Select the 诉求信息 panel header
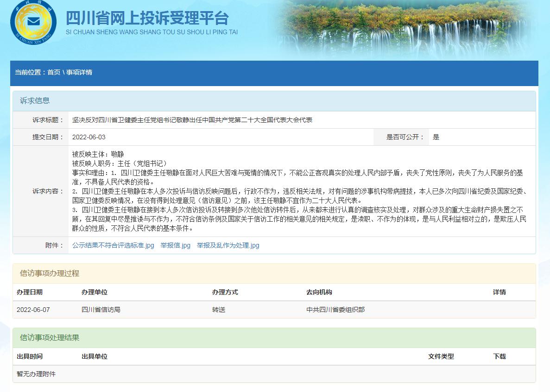Image resolution: width=550 pixels, height=392 pixels. pos(274,101)
